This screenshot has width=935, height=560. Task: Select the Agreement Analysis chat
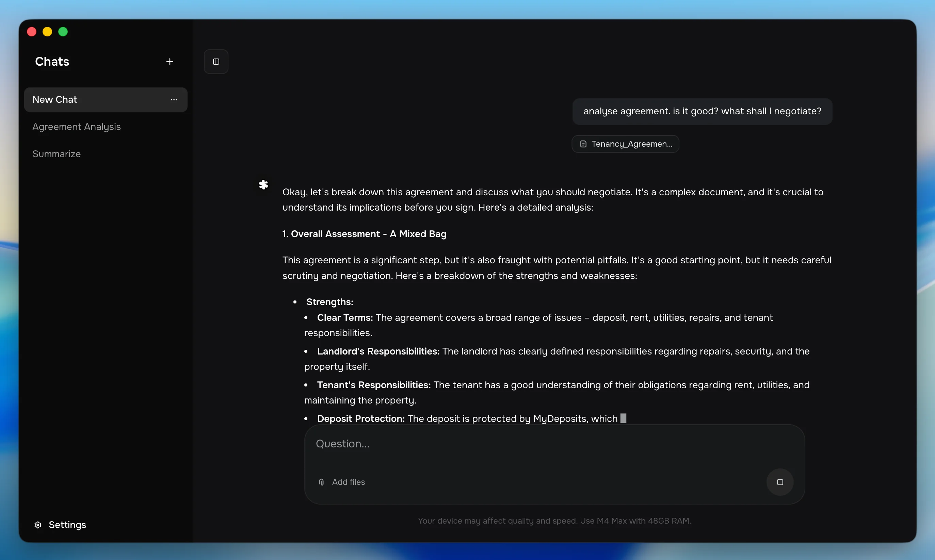click(x=76, y=127)
